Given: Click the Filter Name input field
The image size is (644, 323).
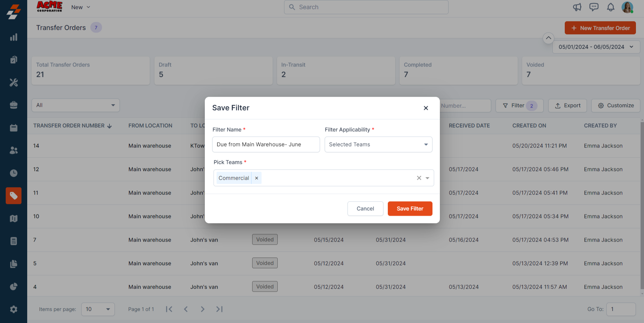Looking at the screenshot, I should (x=266, y=145).
